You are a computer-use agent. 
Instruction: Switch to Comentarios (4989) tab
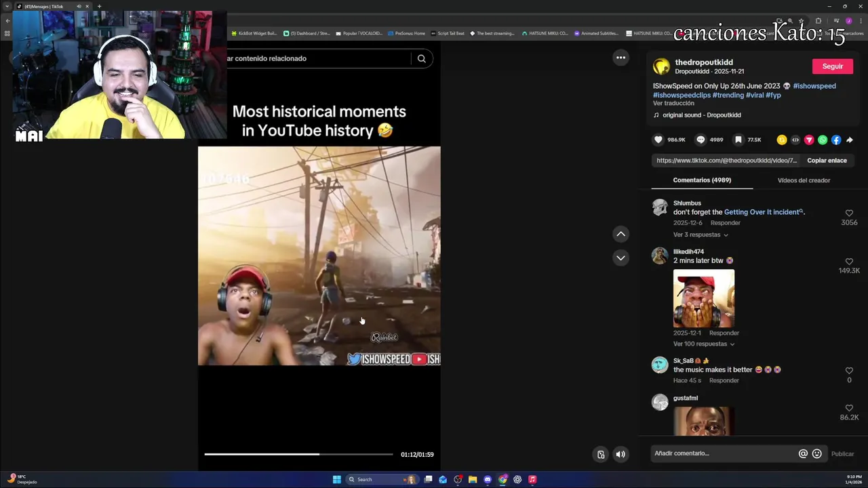[702, 180]
